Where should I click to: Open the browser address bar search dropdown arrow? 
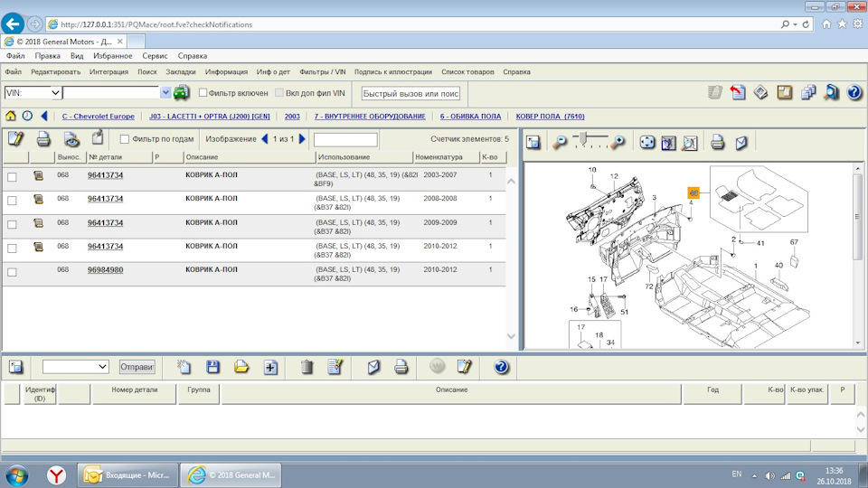(795, 24)
